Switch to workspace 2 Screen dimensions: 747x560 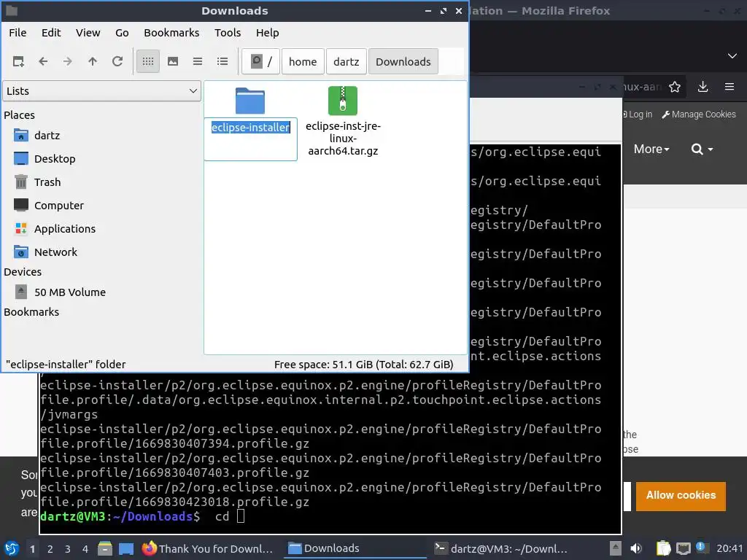point(50,549)
